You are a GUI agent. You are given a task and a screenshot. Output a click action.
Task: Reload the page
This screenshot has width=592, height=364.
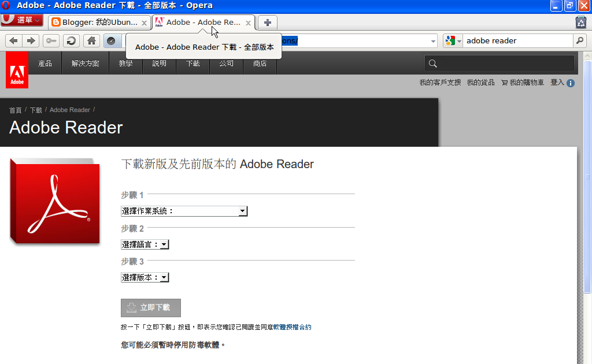(x=71, y=41)
